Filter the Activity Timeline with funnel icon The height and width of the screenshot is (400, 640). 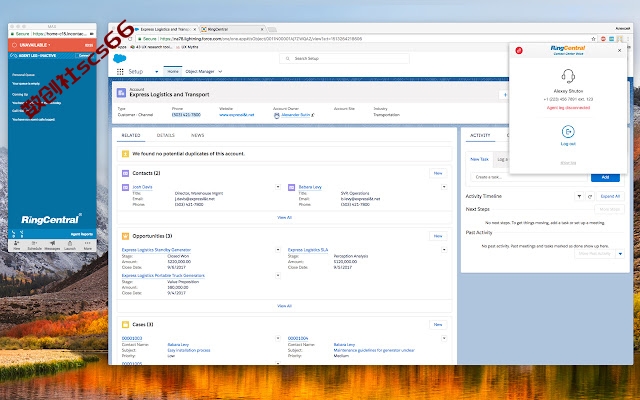(579, 197)
